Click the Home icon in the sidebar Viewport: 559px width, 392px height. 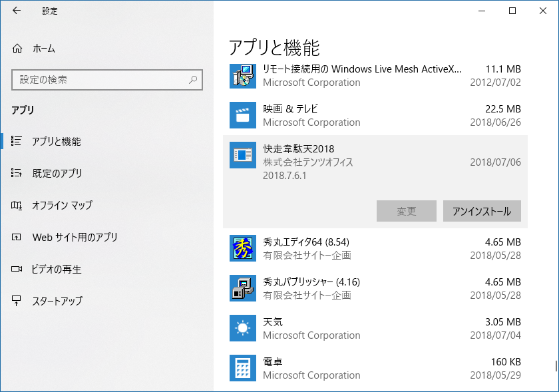point(17,49)
